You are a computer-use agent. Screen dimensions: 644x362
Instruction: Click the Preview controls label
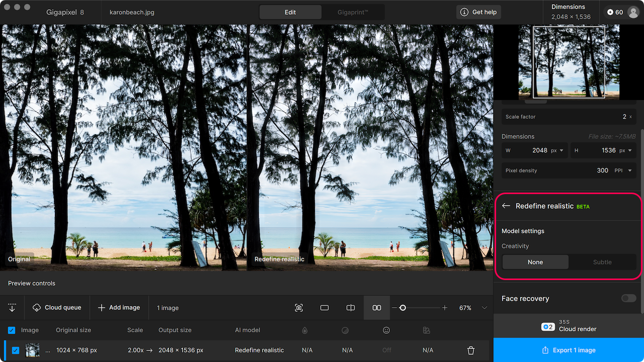tap(32, 284)
